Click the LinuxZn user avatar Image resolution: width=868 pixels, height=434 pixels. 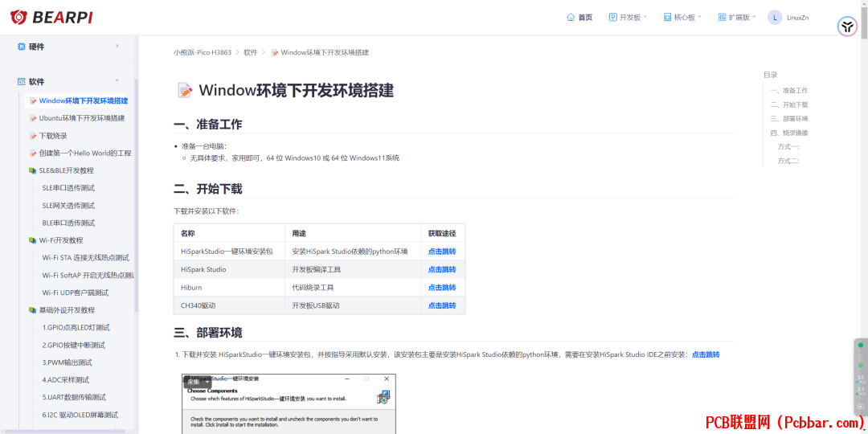[x=775, y=17]
